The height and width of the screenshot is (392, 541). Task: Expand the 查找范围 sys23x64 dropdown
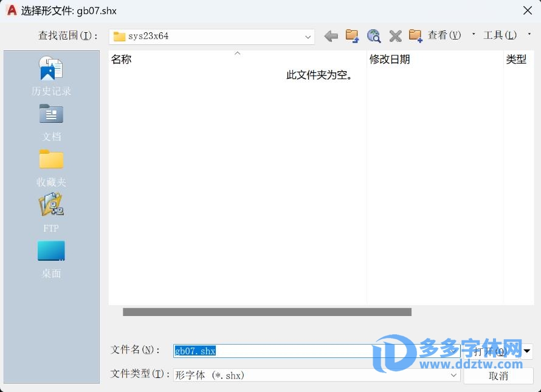tap(308, 36)
